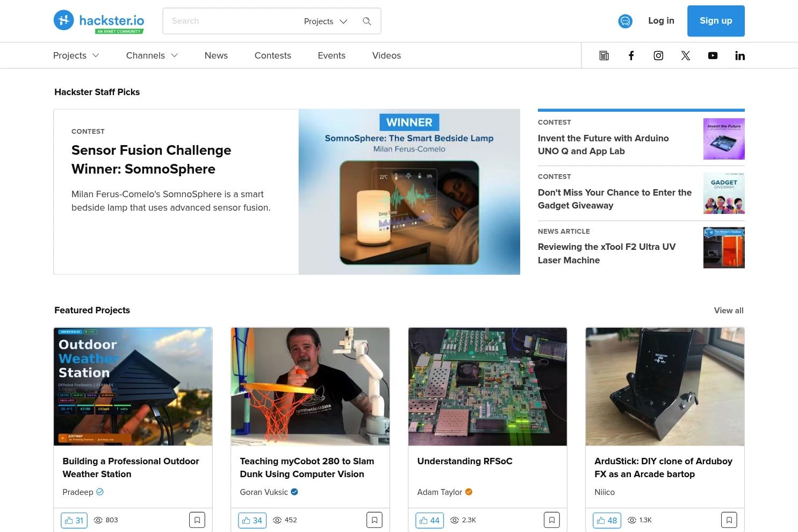Expand the Projects navigation menu

click(76, 55)
